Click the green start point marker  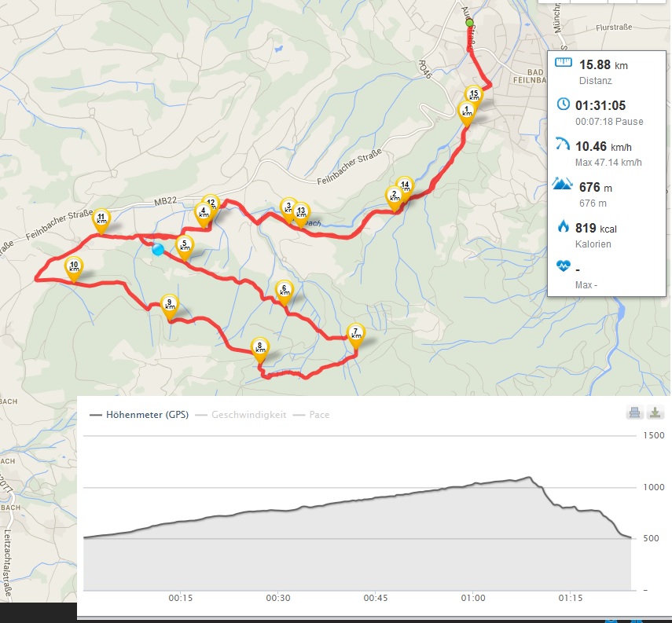point(470,23)
